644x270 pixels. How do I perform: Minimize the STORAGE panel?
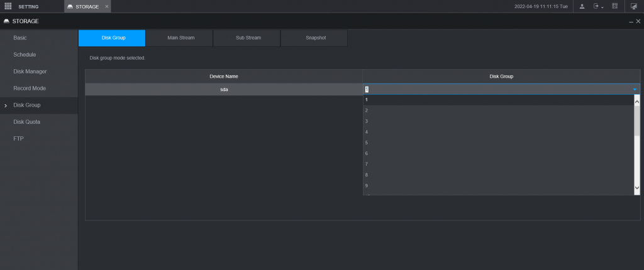click(631, 21)
